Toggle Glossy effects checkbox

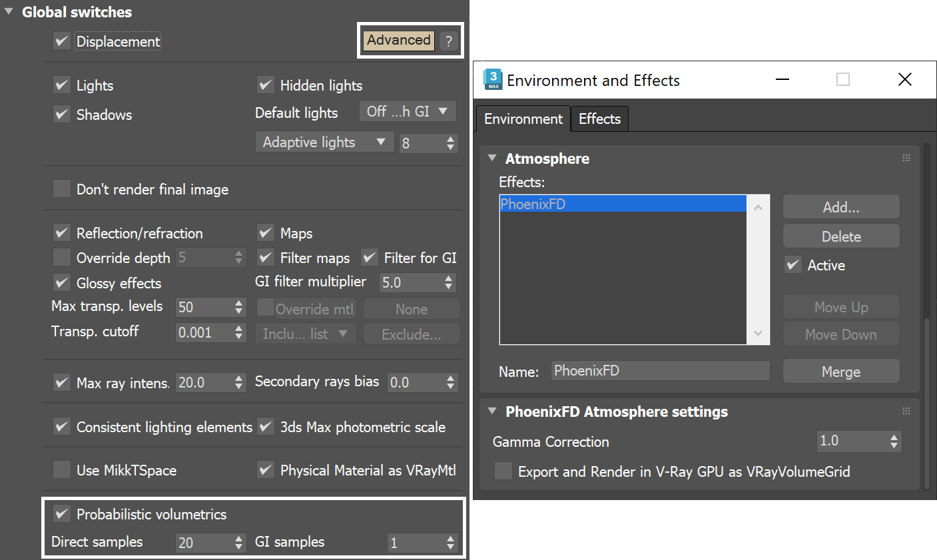(x=61, y=283)
